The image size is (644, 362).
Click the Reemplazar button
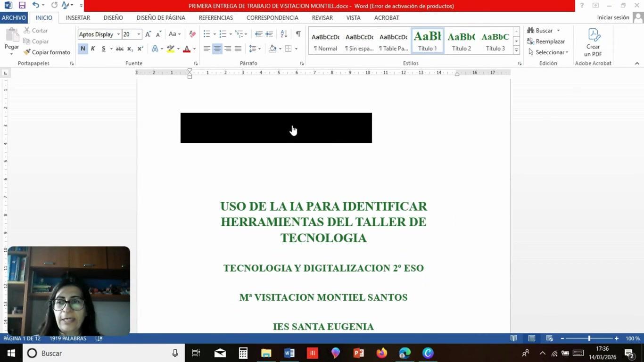pos(546,41)
